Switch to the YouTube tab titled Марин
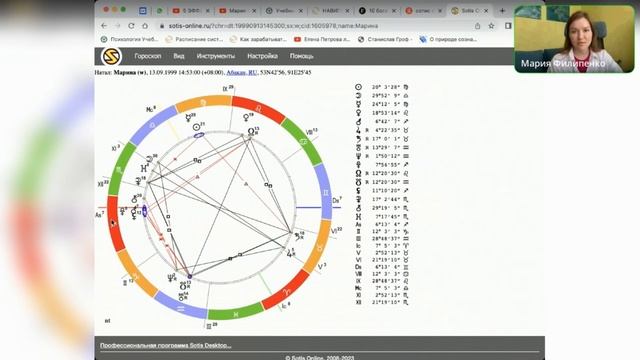 point(238,11)
